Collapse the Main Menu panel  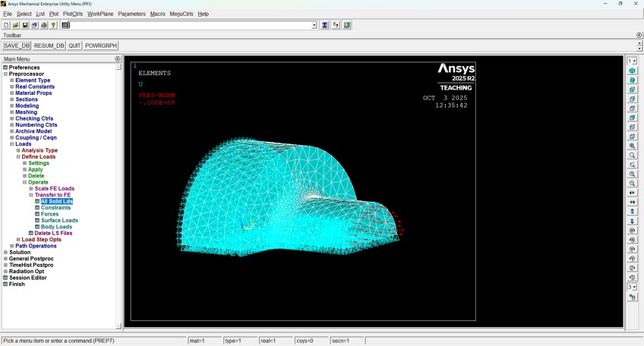tap(118, 58)
